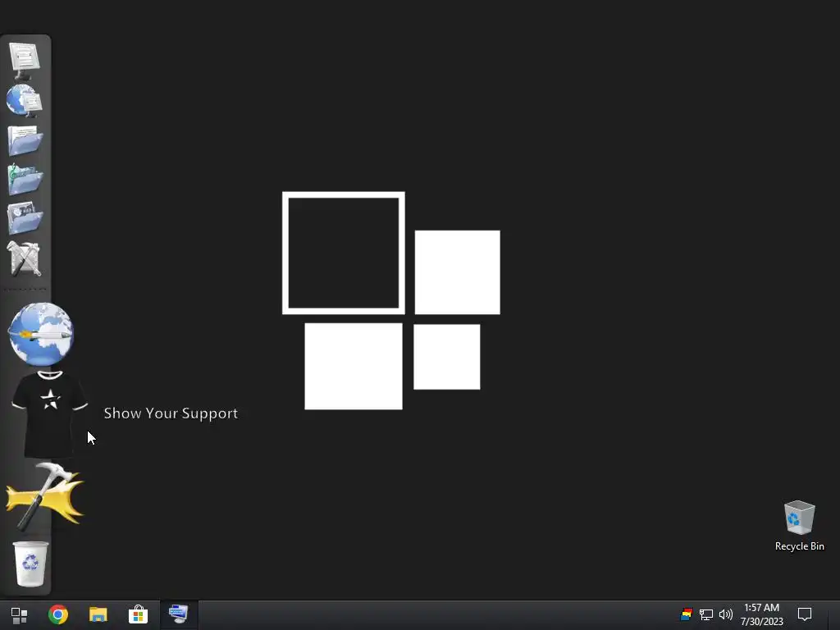Click the Show Your Support t-shirt icon

(x=50, y=413)
